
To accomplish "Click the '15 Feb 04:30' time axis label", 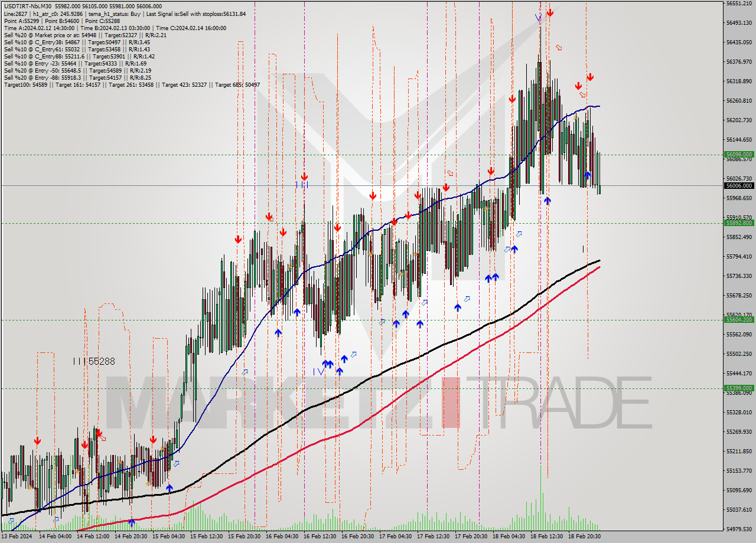I will 168,537.
